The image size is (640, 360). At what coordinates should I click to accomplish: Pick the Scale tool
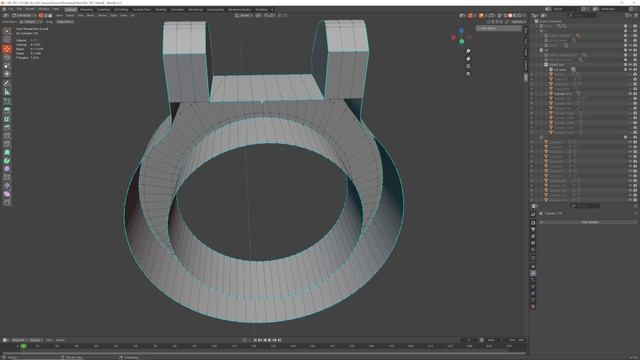point(7,66)
